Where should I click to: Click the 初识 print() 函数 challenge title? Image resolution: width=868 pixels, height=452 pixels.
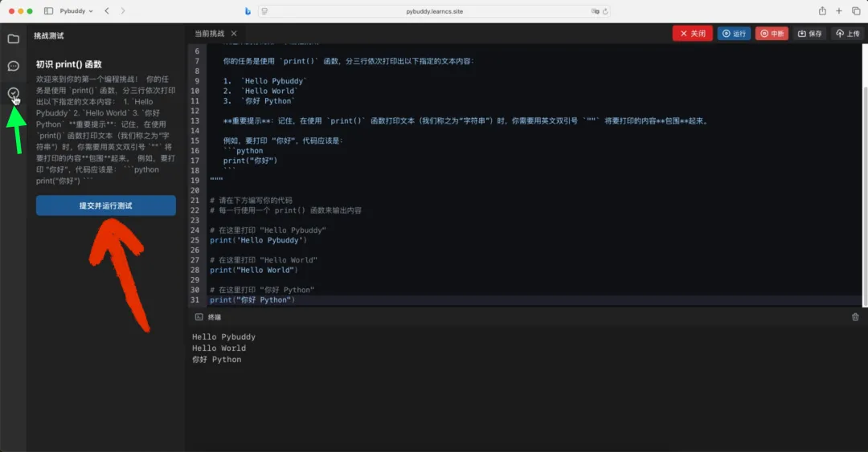pyautogui.click(x=68, y=64)
